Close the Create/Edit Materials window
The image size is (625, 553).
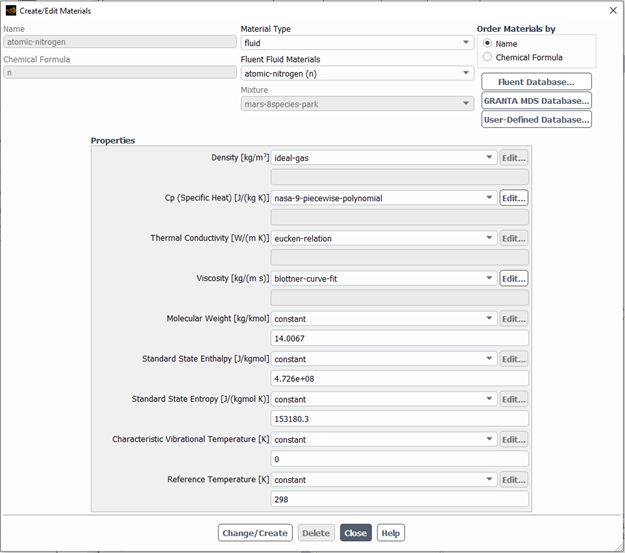tap(612, 10)
